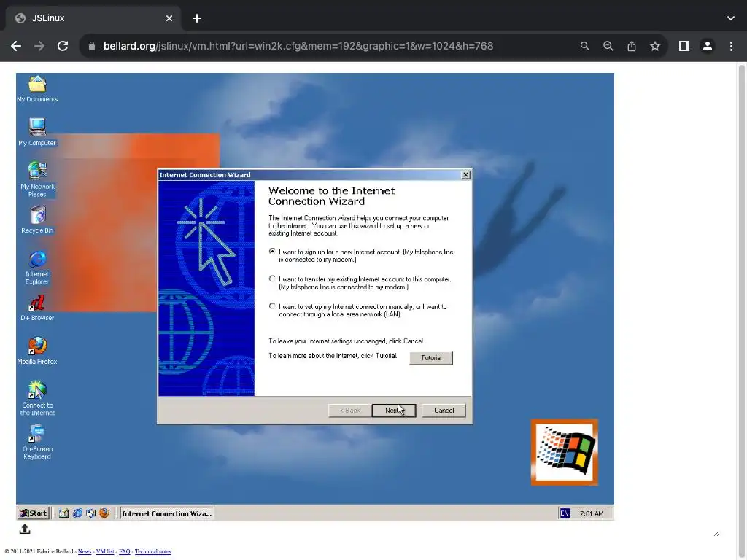This screenshot has width=747, height=560.
Task: Select the Internet Explorer desktop icon
Action: [37, 267]
